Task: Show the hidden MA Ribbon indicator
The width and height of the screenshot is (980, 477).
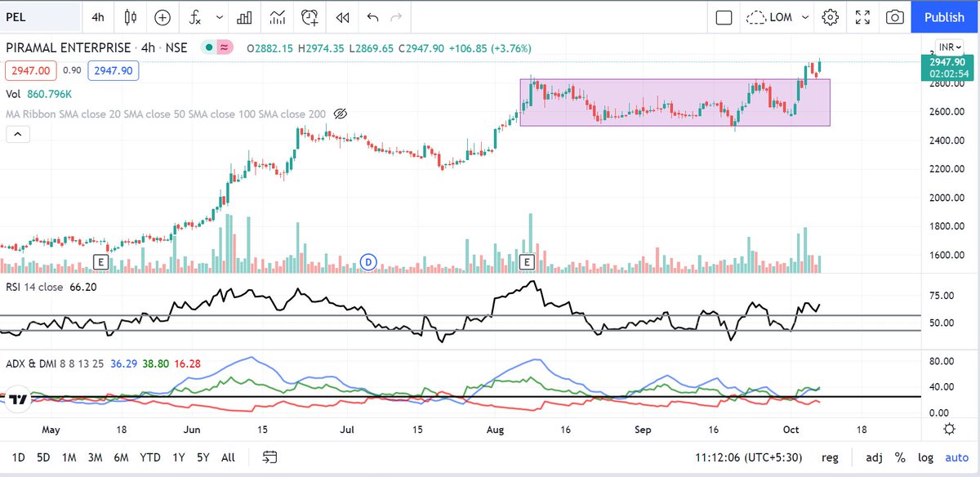Action: tap(341, 114)
